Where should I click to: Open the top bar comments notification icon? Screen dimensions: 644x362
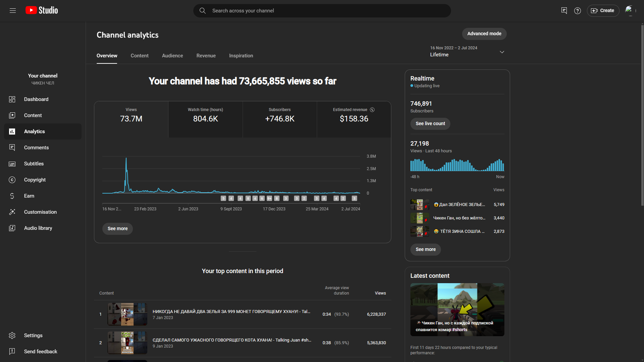pos(564,11)
